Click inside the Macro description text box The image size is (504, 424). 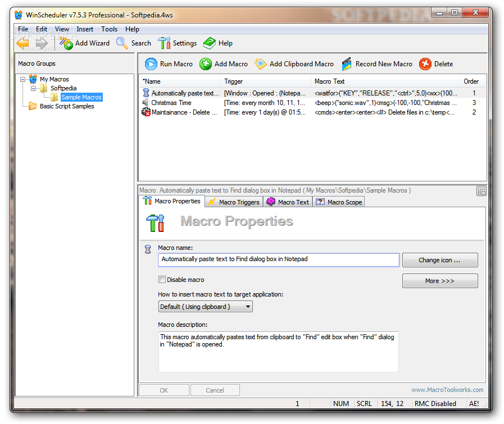[x=278, y=352]
